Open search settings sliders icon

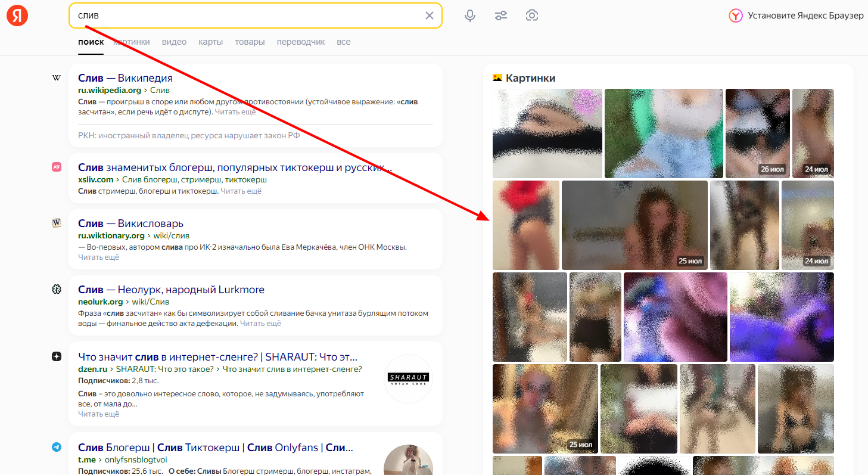click(x=501, y=15)
